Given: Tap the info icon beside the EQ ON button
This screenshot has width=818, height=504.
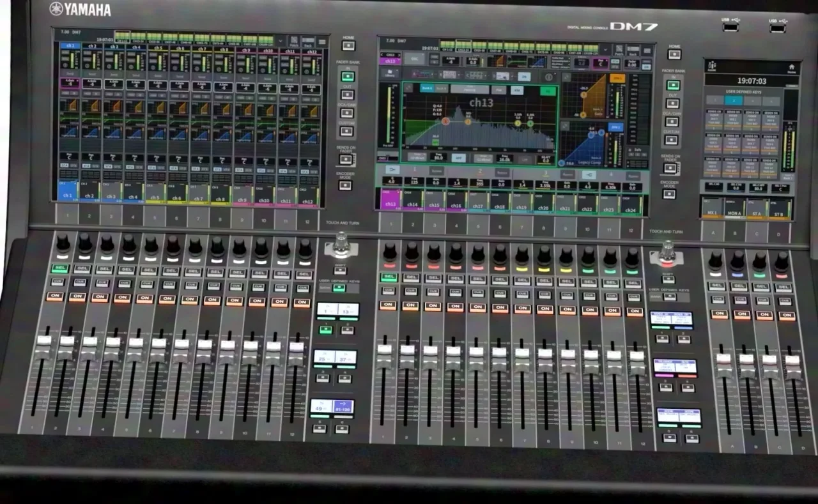Looking at the screenshot, I should 549,77.
